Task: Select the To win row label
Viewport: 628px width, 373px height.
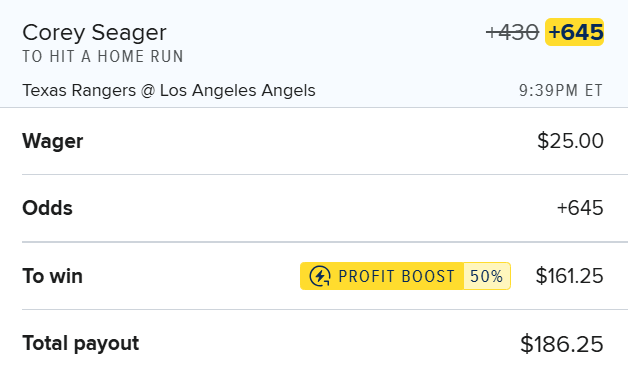Action: [x=52, y=276]
